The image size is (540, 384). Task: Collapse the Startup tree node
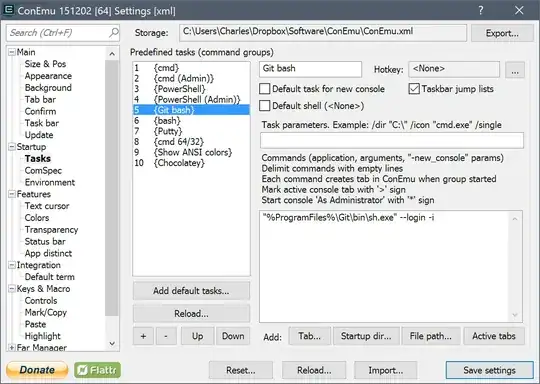click(12, 147)
